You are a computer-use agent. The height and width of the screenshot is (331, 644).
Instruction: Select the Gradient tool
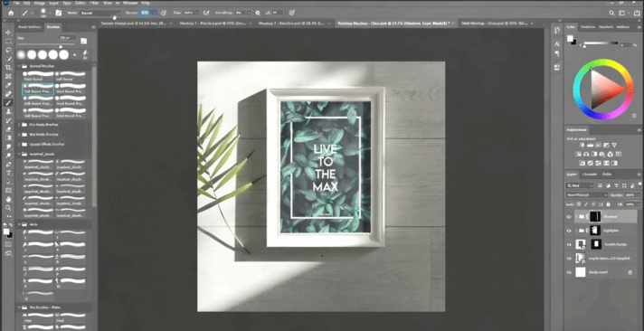8,138
